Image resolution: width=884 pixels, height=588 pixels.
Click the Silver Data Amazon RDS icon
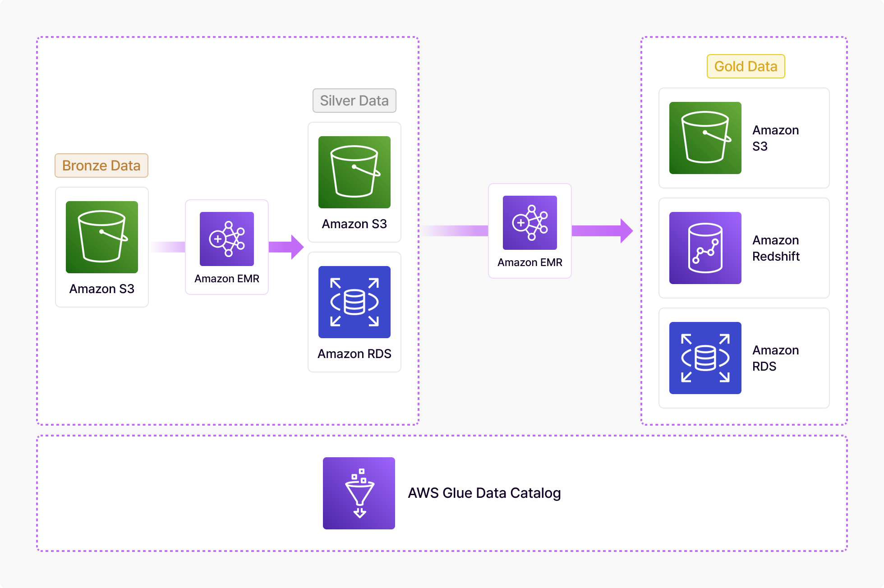(x=355, y=302)
